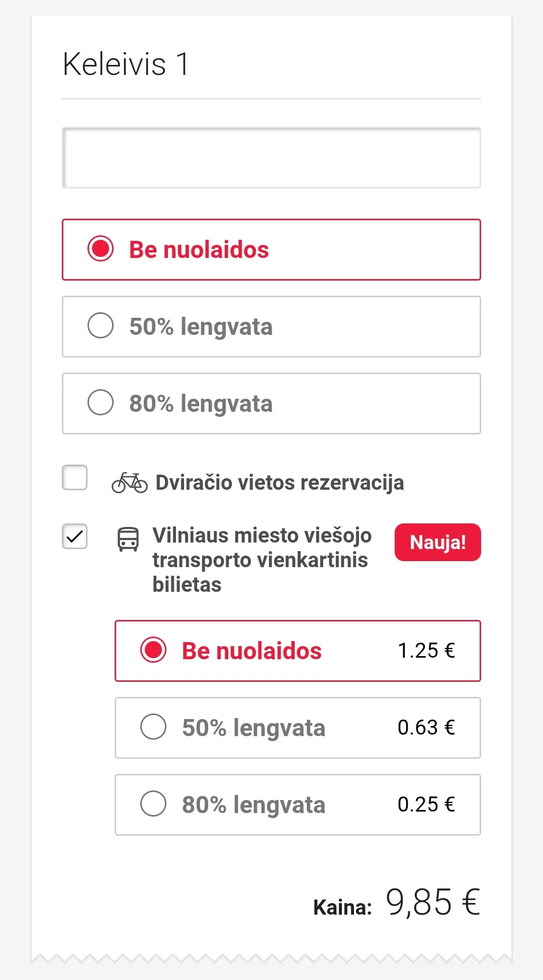Click Vilniaus miesto viešojo transporto label

(261, 560)
